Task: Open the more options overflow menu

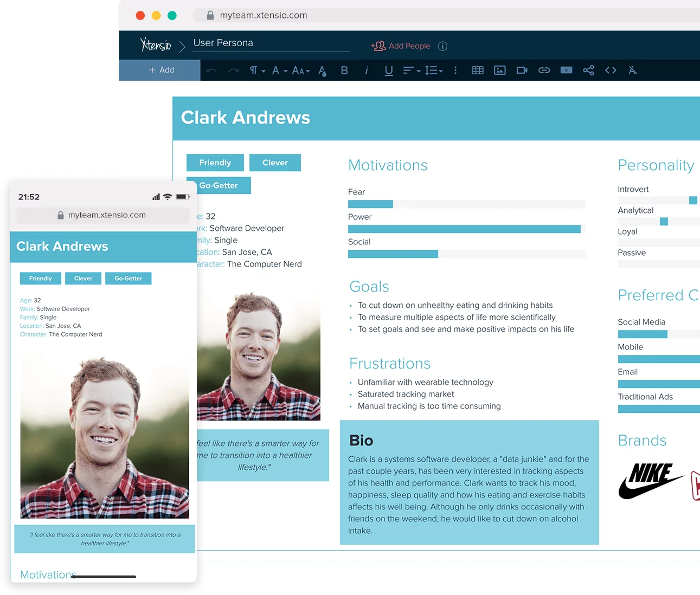Action: (455, 70)
